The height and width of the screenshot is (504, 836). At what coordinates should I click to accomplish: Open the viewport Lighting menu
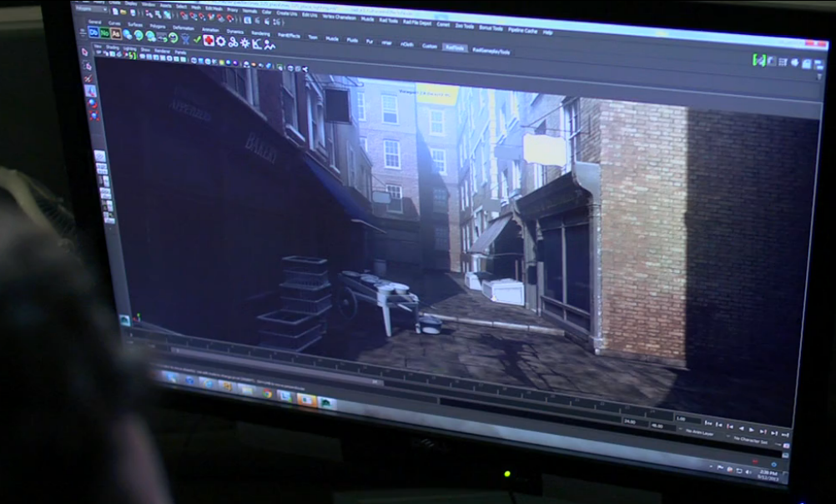pos(130,48)
